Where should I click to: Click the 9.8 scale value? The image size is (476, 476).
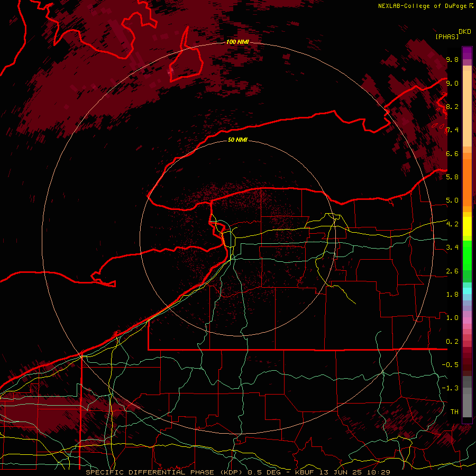452,60
